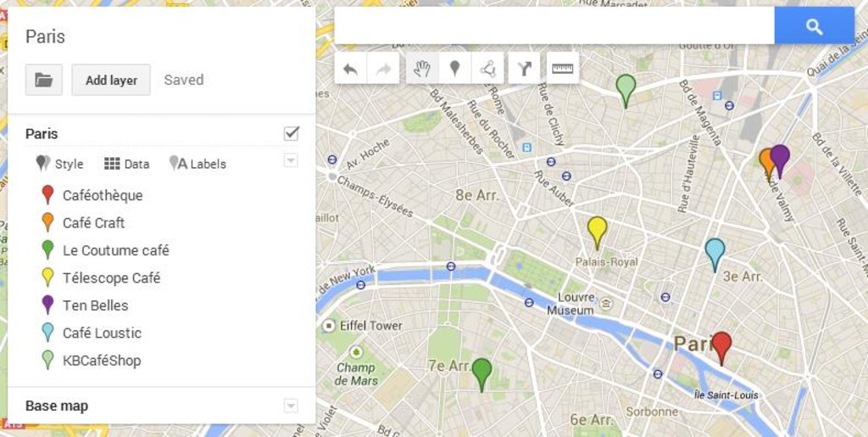The width and height of the screenshot is (868, 437).
Task: Click the light blue marker near 3e Arr.
Action: coord(715,255)
